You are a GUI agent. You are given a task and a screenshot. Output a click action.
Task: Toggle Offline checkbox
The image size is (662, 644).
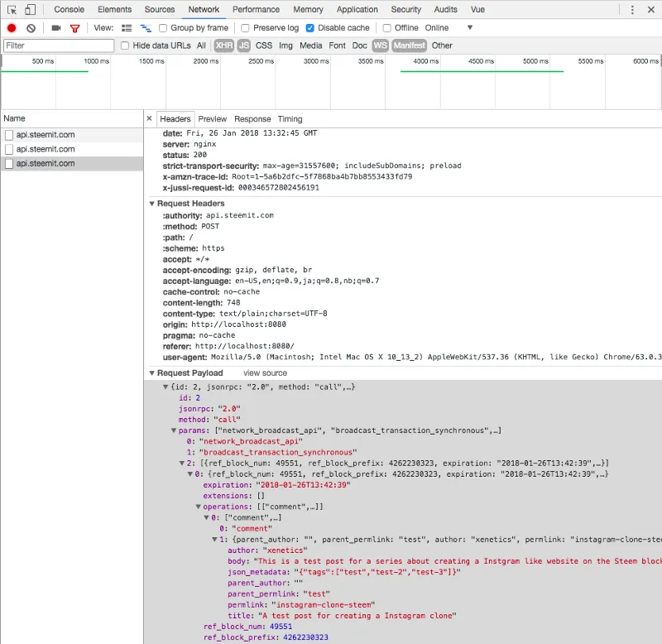point(386,28)
